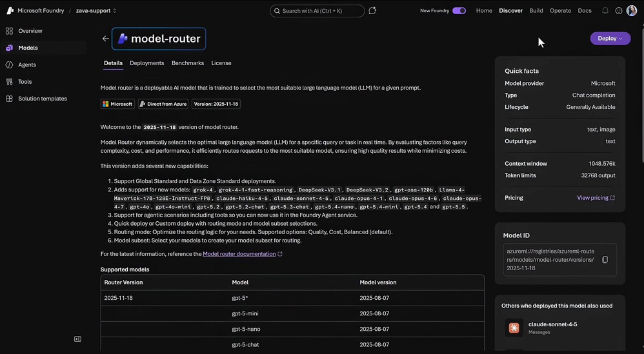644x354 pixels.
Task: Click the new chat icon beside search
Action: (x=372, y=11)
